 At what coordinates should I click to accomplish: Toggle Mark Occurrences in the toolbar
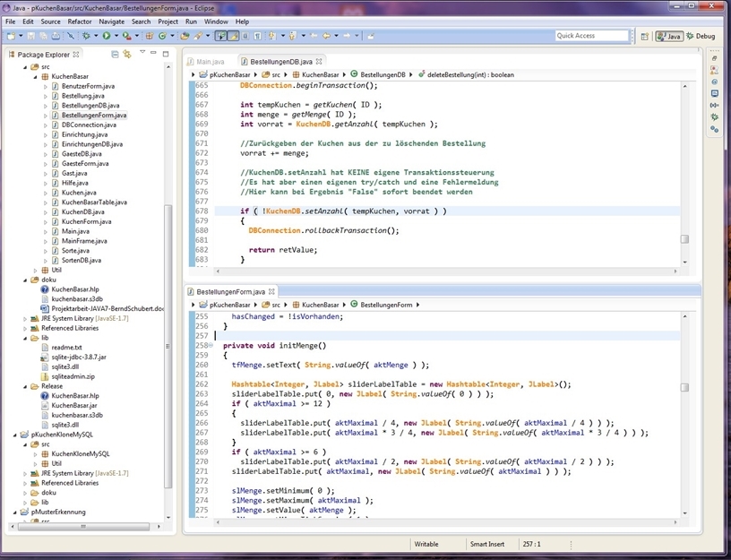(234, 36)
